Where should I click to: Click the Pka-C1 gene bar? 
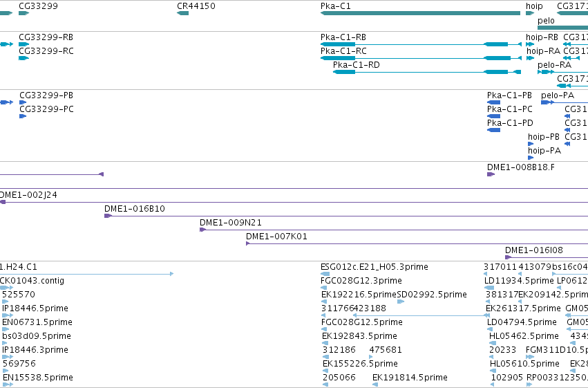pyautogui.click(x=420, y=13)
